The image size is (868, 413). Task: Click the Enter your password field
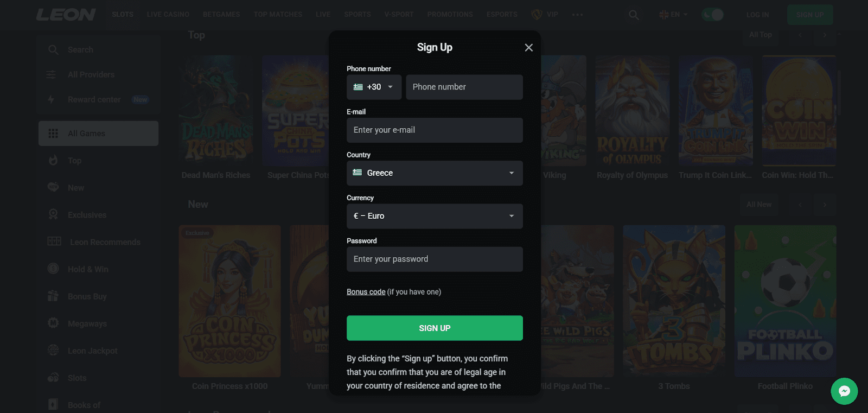coord(435,259)
